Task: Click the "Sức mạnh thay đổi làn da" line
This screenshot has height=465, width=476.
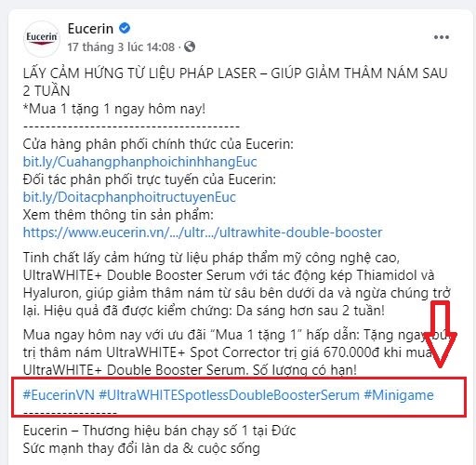Action: point(141,448)
